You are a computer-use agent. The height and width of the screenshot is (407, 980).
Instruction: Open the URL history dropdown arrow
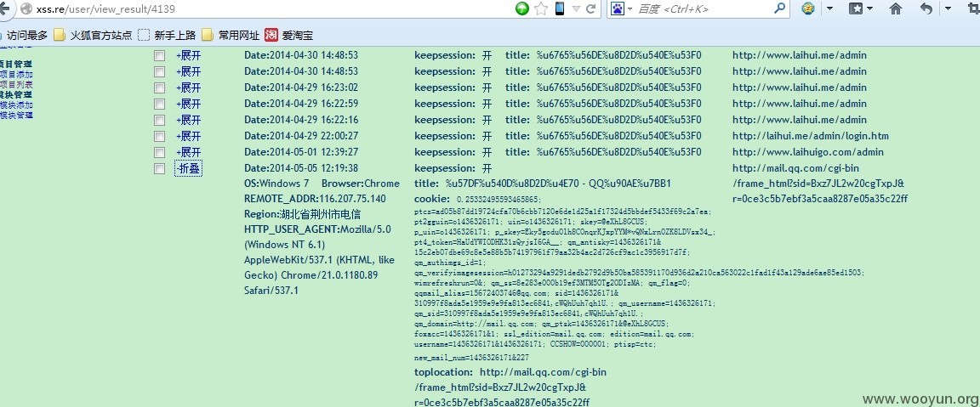click(x=576, y=8)
